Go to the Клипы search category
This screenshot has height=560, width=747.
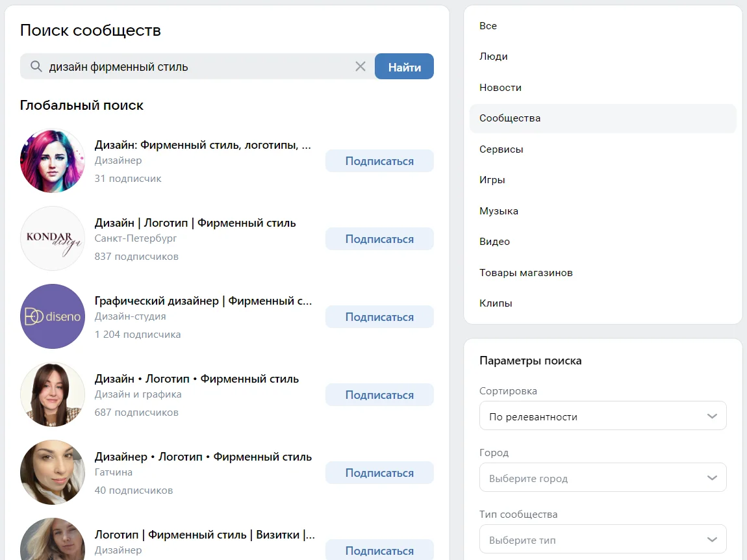point(496,303)
